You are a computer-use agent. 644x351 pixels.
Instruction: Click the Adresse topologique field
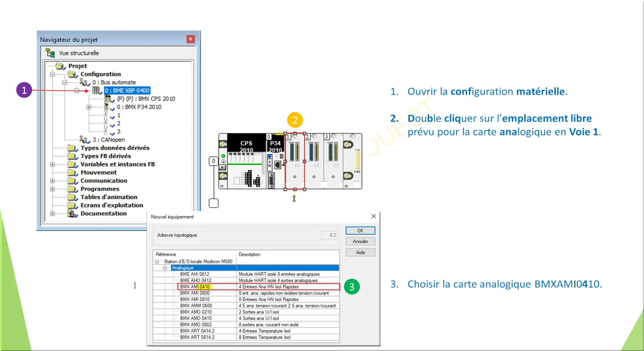[329, 235]
